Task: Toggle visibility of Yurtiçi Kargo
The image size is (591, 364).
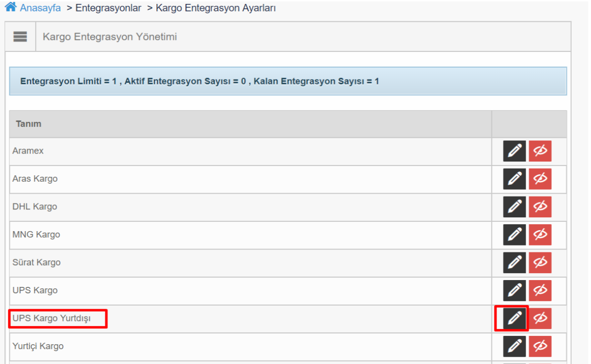Action: [x=540, y=346]
